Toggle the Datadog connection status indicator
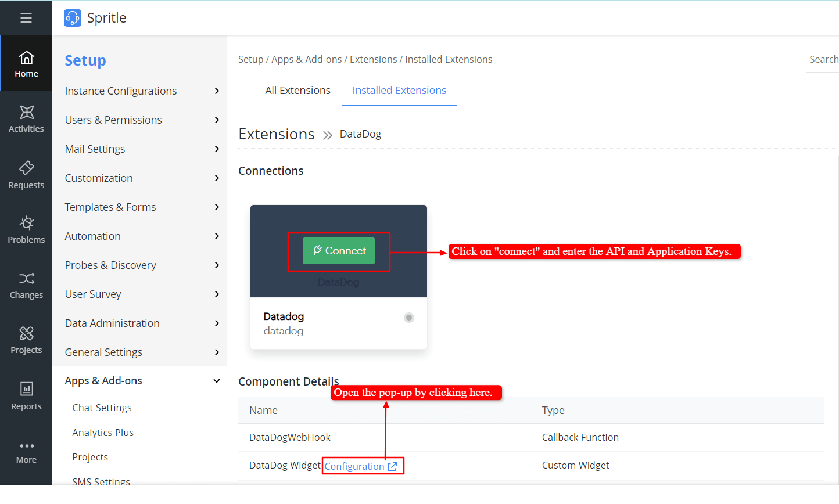The height and width of the screenshot is (504, 839). 409,318
